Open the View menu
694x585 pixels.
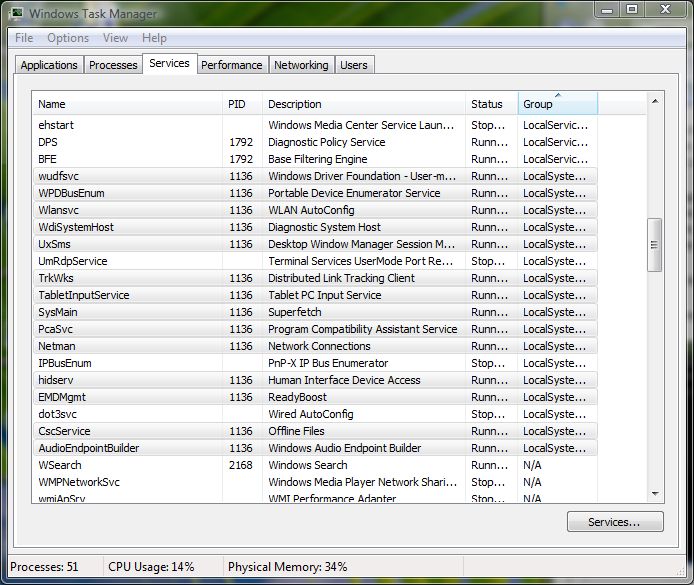tap(116, 38)
